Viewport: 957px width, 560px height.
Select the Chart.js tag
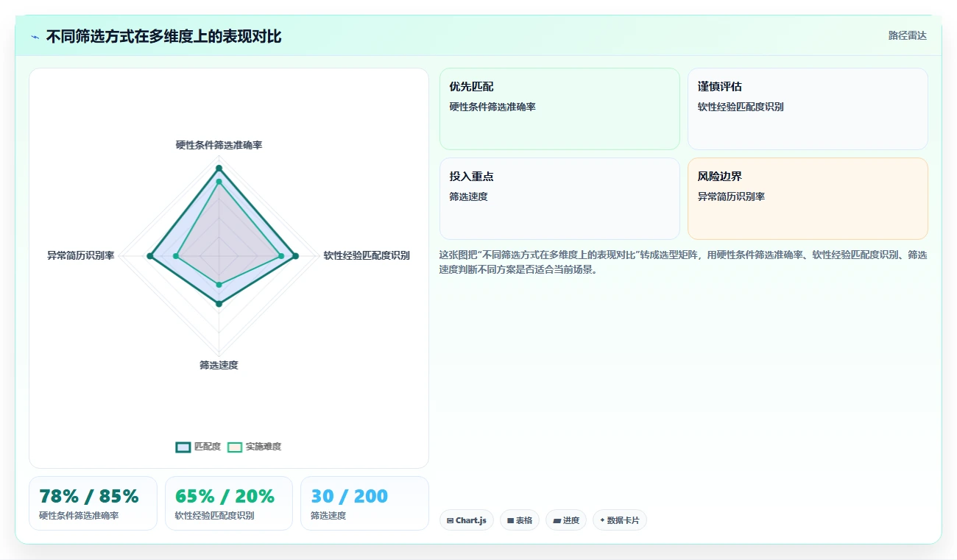click(466, 520)
